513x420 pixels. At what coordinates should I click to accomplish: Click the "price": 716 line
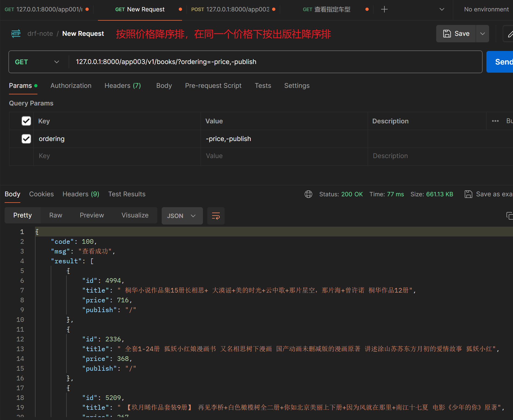coord(107,300)
